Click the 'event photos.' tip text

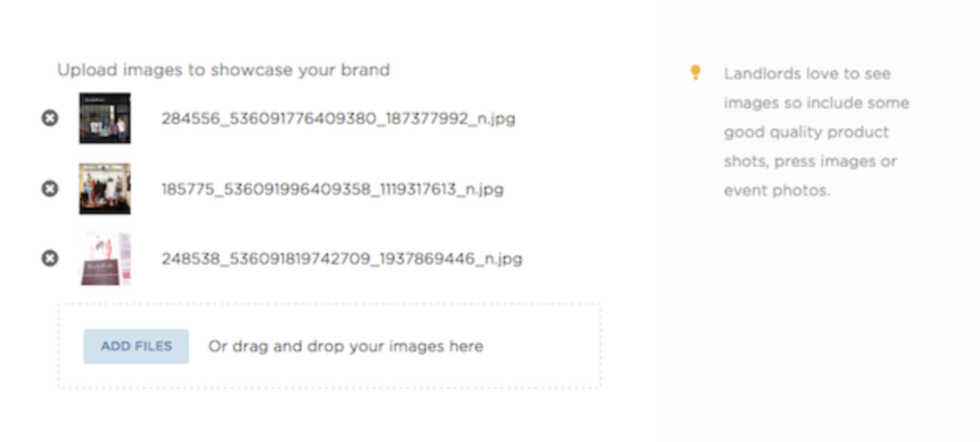[777, 191]
